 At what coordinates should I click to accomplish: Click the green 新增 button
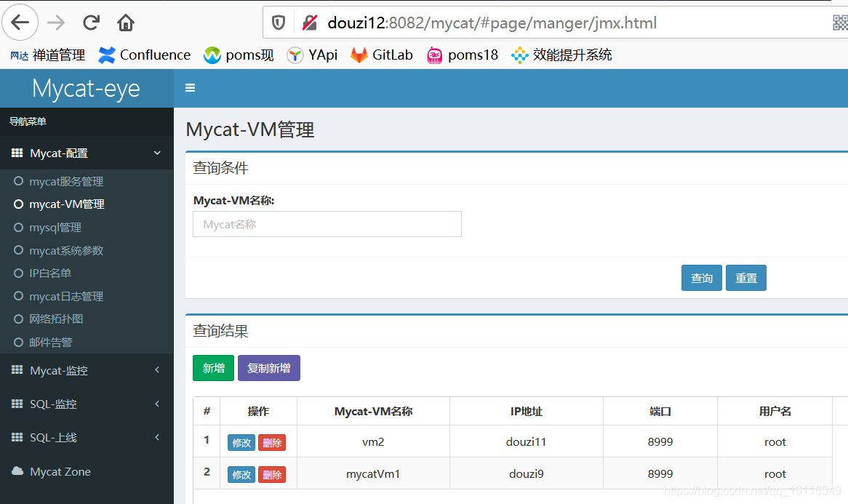coord(213,368)
